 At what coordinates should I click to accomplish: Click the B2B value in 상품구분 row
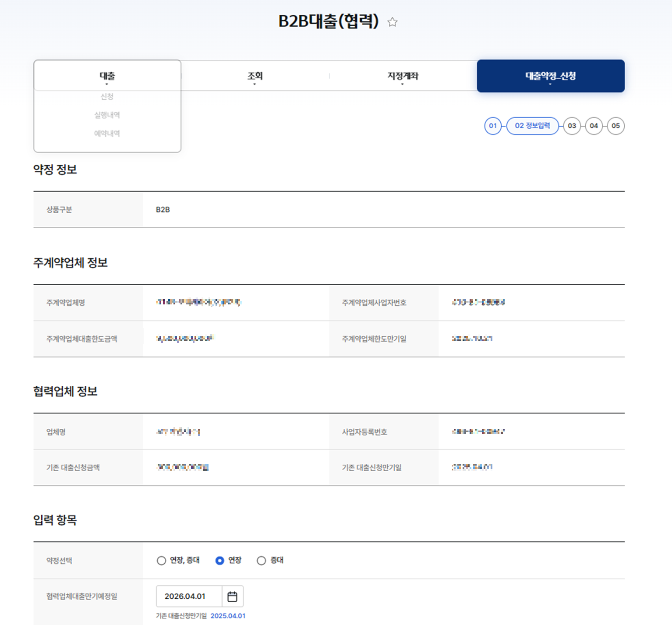163,210
